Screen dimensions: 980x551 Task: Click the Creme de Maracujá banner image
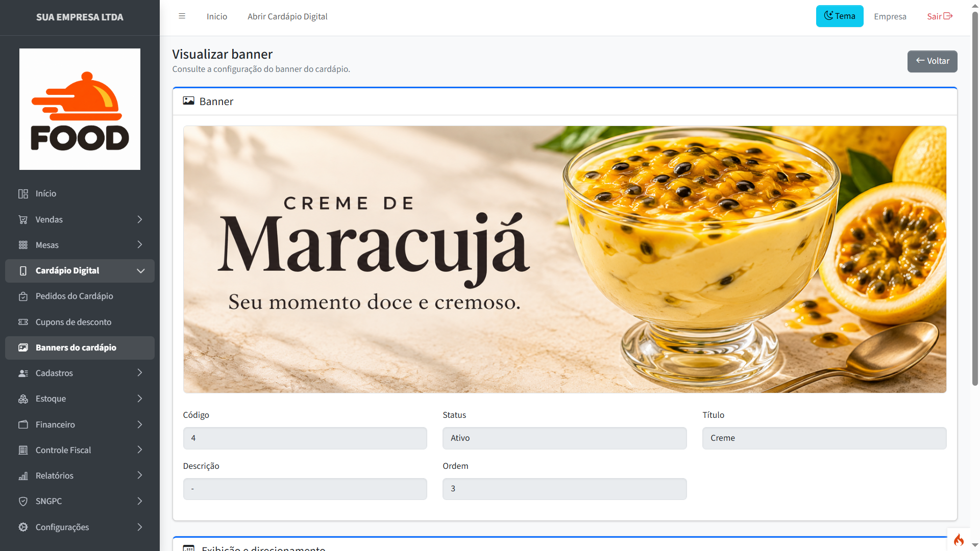click(565, 259)
